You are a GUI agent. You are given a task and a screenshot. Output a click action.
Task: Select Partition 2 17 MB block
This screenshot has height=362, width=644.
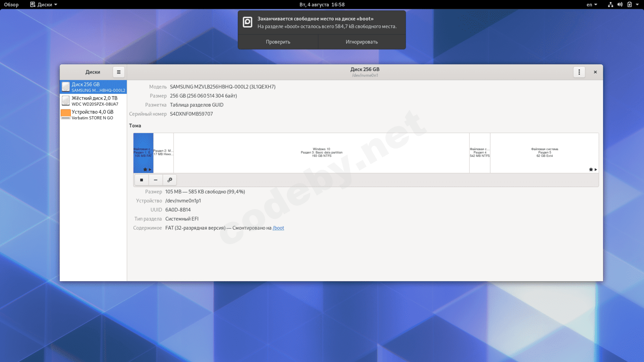pos(163,153)
